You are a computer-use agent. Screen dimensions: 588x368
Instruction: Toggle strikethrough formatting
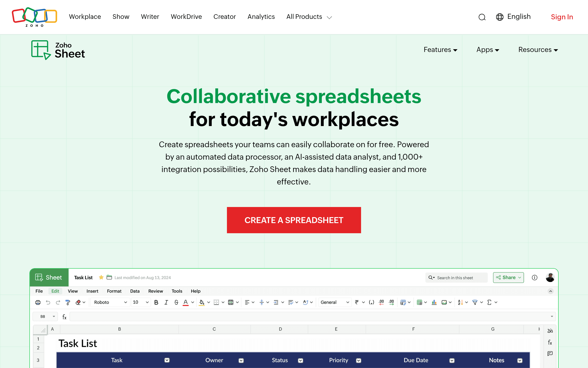pos(176,302)
